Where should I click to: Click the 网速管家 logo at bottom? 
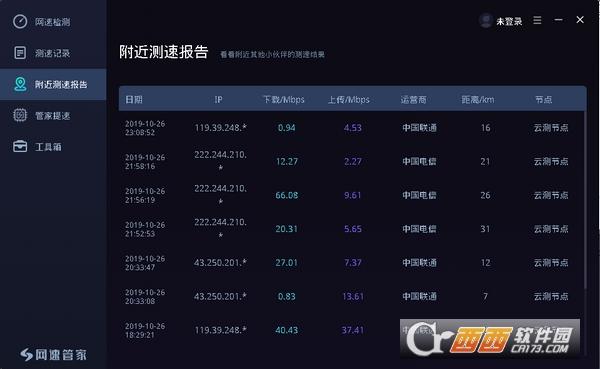(54, 354)
